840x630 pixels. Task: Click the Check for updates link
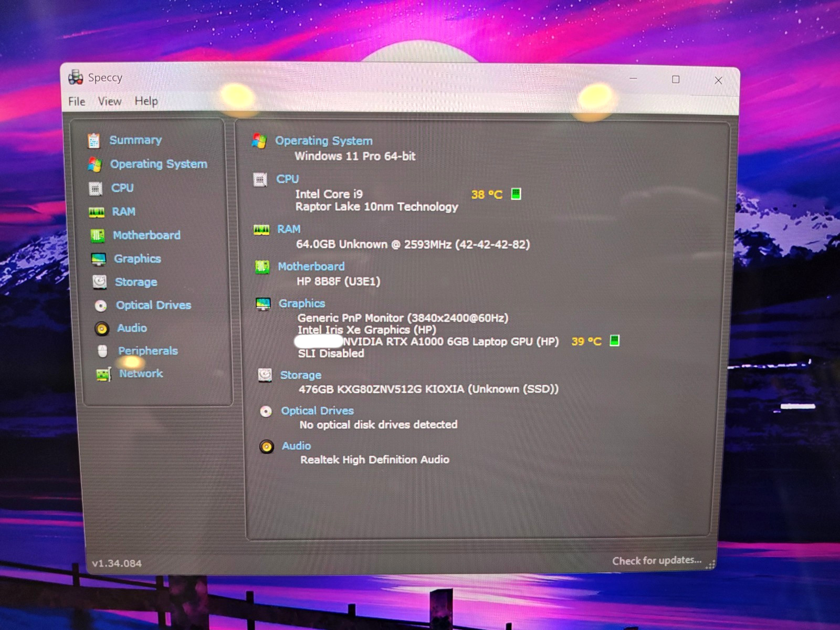(x=657, y=561)
